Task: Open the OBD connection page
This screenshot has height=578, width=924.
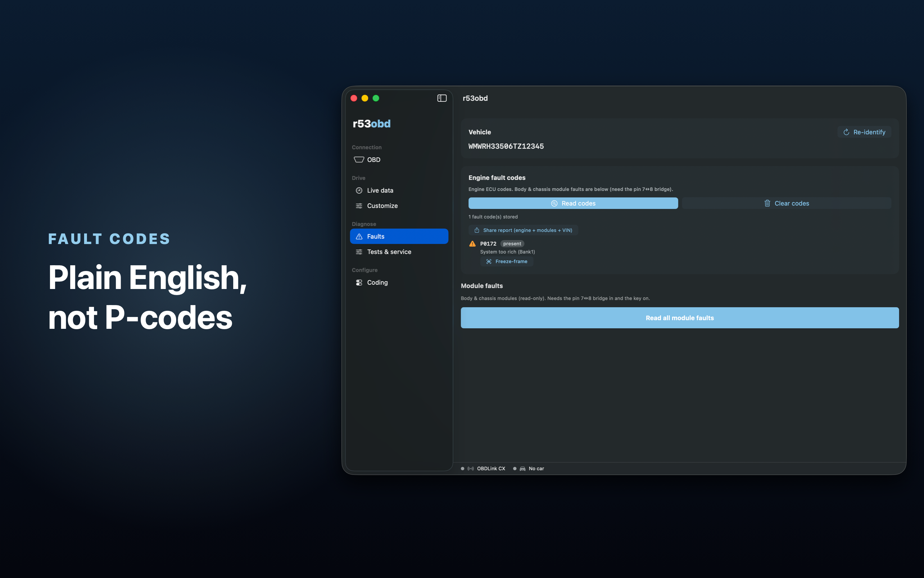Action: (399, 159)
